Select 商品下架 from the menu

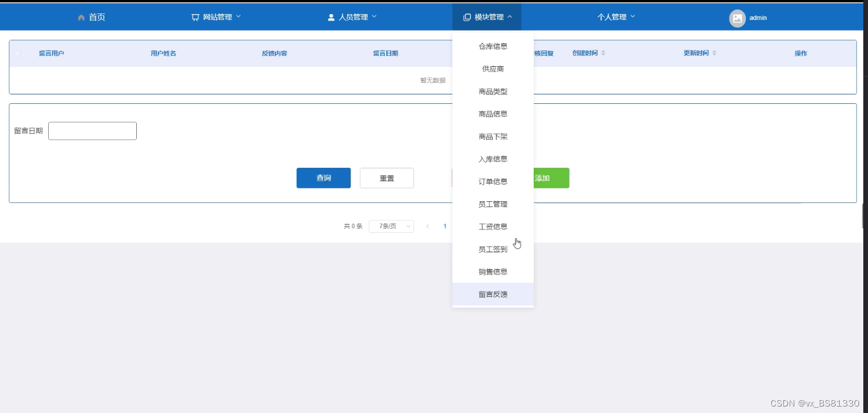493,137
